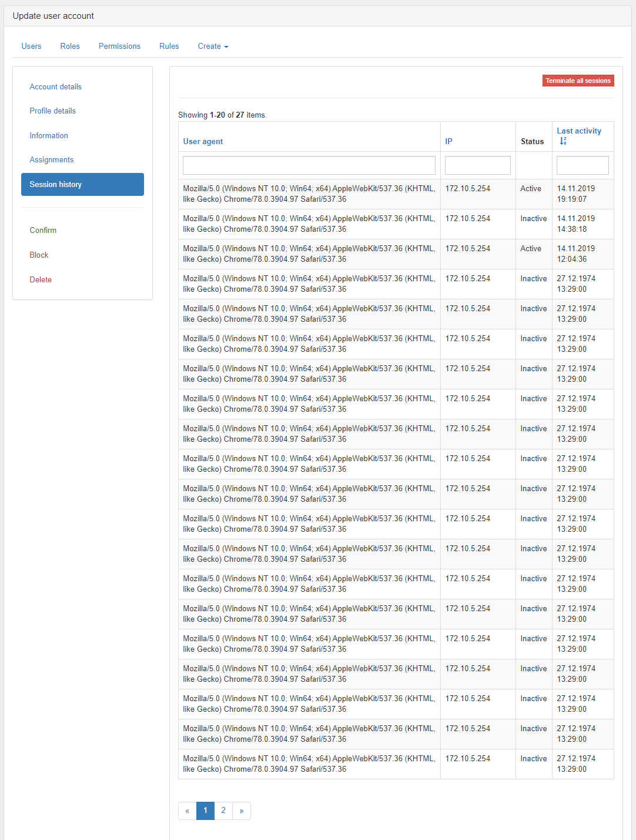Expand the Create dropdown menu
Image resolution: width=636 pixels, height=840 pixels.
pos(213,46)
